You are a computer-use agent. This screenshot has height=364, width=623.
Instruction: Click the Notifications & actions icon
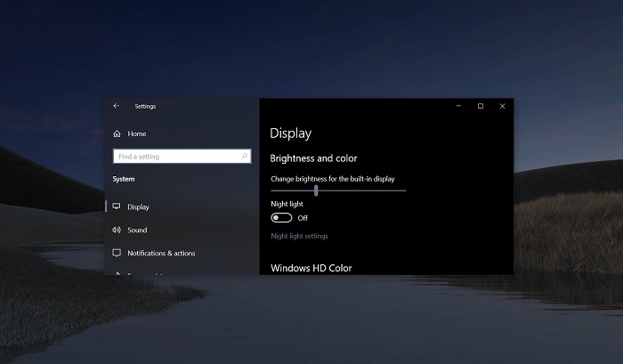point(117,253)
